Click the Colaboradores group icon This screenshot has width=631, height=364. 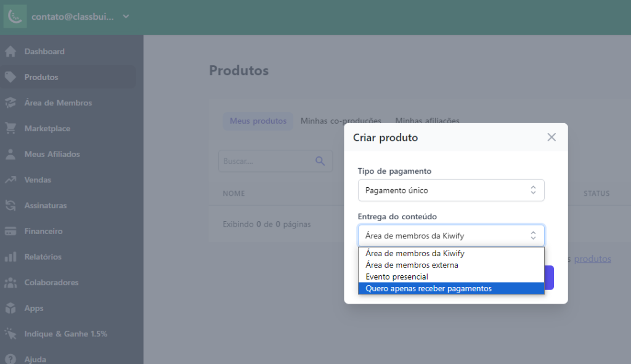tap(10, 282)
